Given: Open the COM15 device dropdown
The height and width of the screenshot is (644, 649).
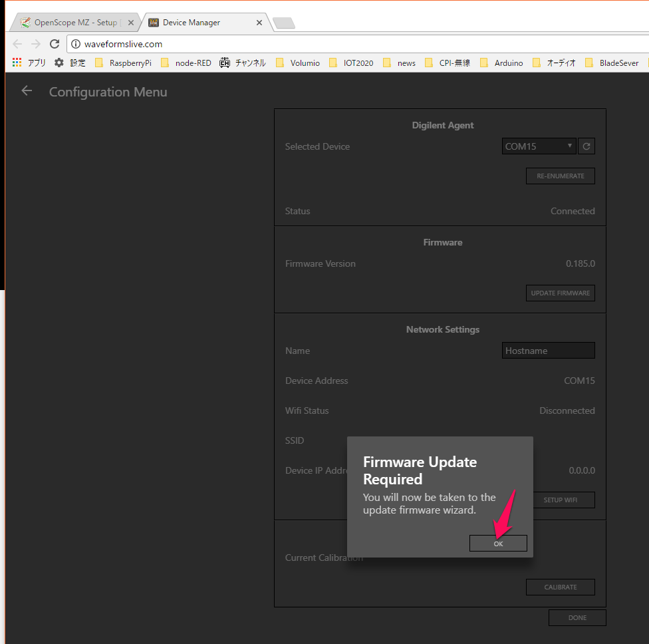Looking at the screenshot, I should click(539, 146).
